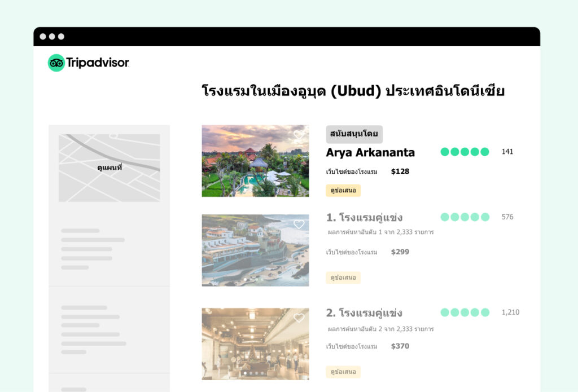Click the สนับสนุนโดย sponsored badge
Viewport: 578px width, 392px height.
[354, 134]
